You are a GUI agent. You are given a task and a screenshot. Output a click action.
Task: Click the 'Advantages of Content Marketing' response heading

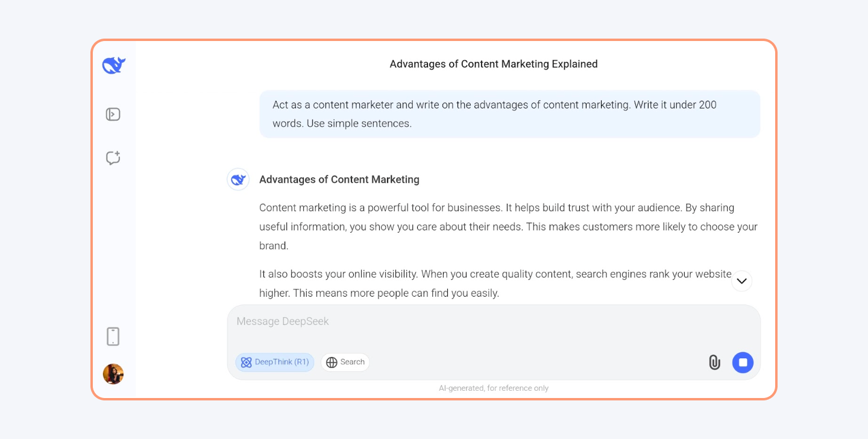point(339,180)
